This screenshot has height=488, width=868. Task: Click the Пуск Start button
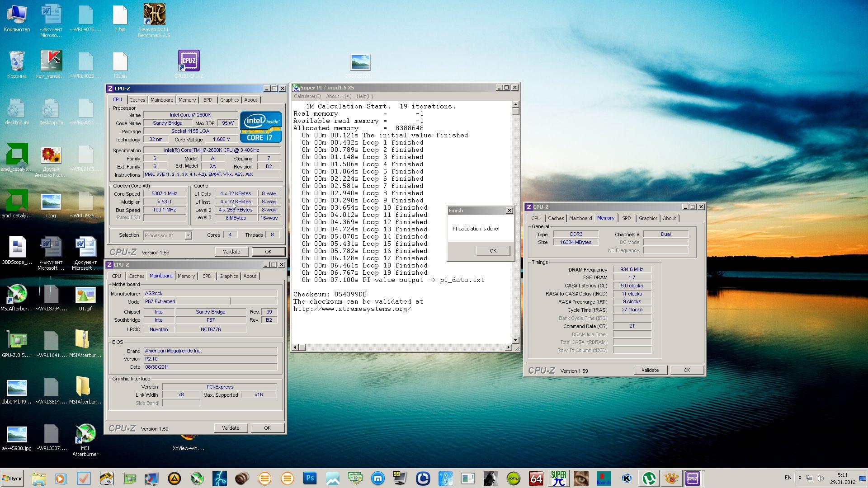(12, 479)
